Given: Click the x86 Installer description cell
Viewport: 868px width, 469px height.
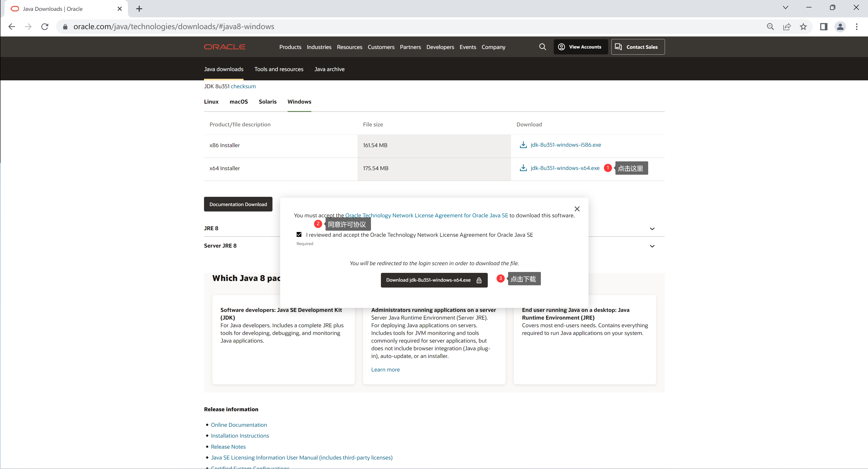Looking at the screenshot, I should click(281, 146).
